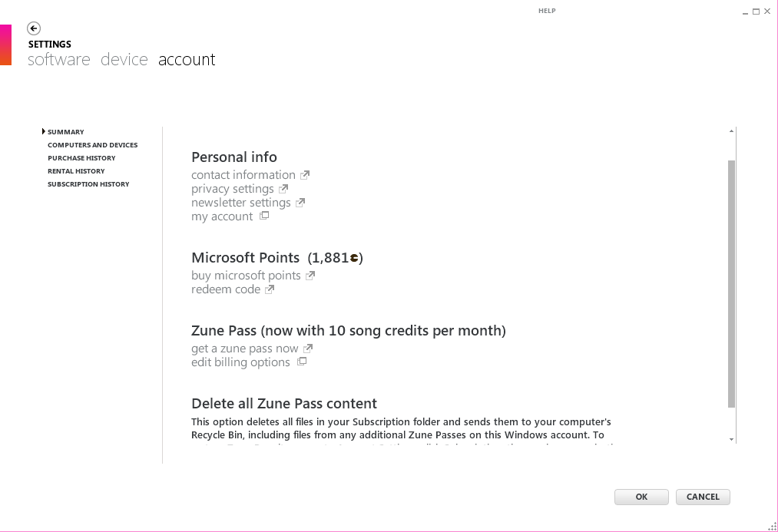This screenshot has width=778, height=532.
Task: Open Computers and Devices section
Action: tap(93, 145)
